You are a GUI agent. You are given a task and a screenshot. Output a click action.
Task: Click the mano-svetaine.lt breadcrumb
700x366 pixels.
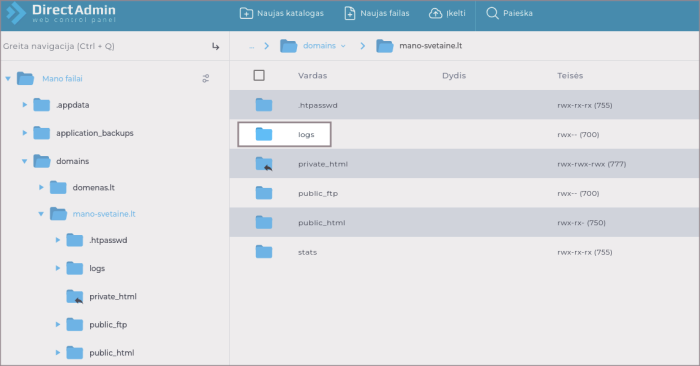[430, 46]
